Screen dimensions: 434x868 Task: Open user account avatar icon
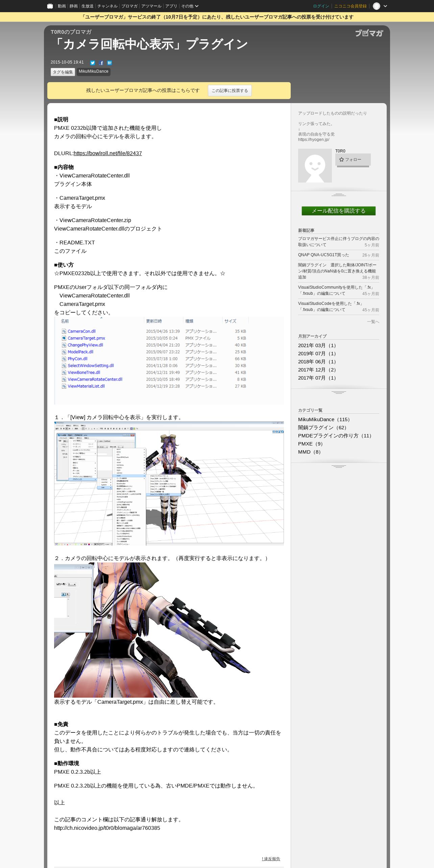[x=377, y=6]
